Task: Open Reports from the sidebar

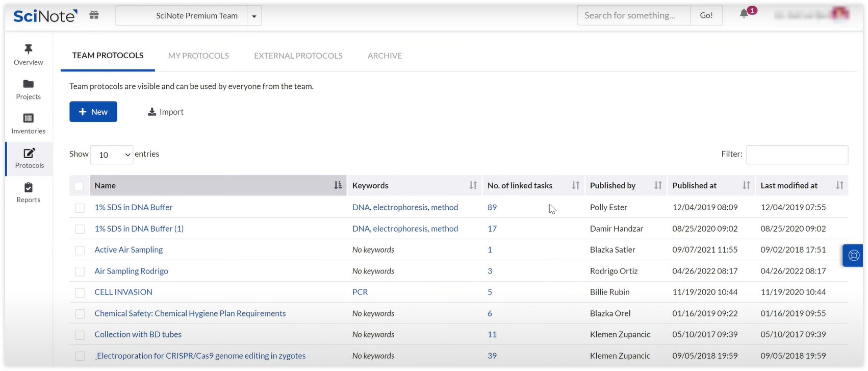Action: pyautogui.click(x=28, y=192)
